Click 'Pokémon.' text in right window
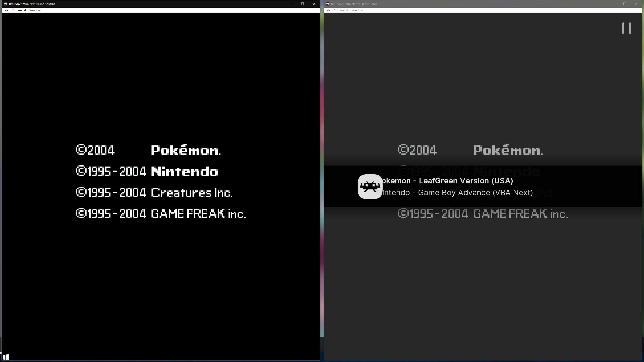The height and width of the screenshot is (362, 644). pos(508,150)
